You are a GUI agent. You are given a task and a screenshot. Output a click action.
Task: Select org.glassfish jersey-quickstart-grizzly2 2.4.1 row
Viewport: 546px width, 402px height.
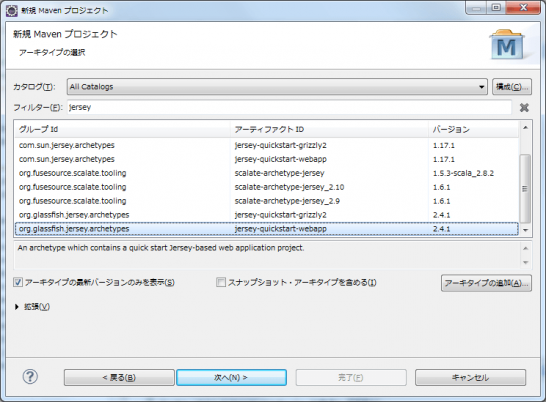267,215
